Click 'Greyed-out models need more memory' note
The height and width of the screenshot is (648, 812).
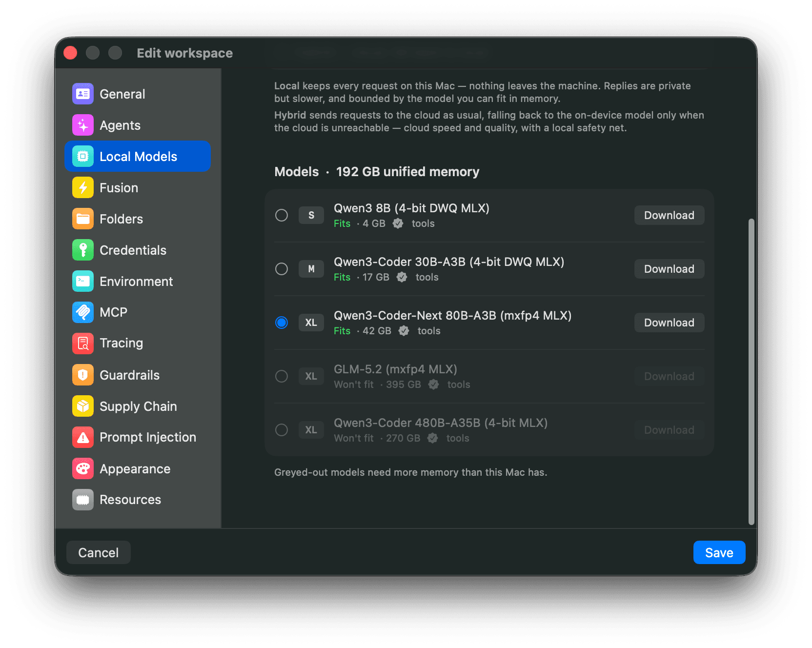pos(410,472)
